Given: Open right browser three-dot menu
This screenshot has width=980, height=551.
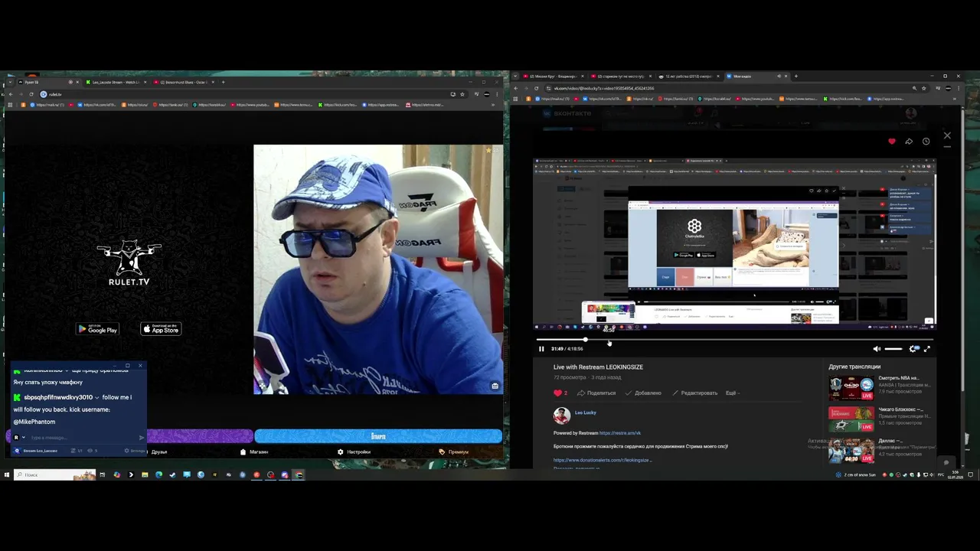Looking at the screenshot, I should pyautogui.click(x=959, y=88).
